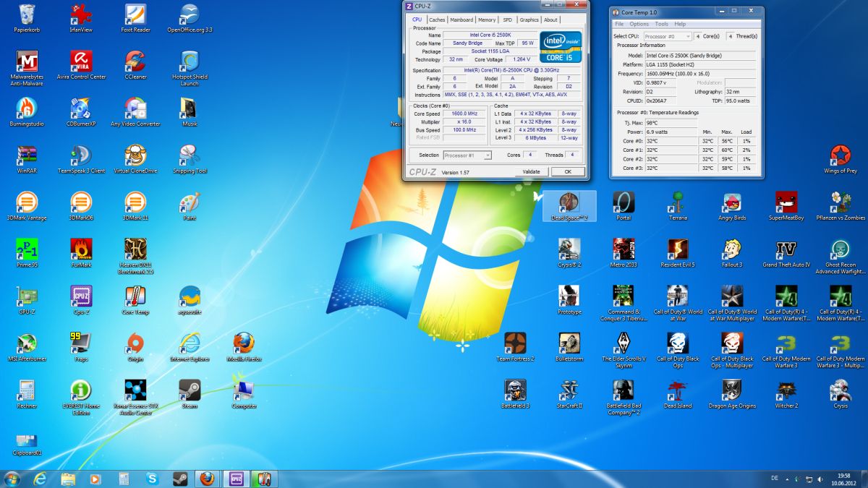The image size is (868, 488).
Task: Launch Battlefield 3 from the desktop
Action: pyautogui.click(x=515, y=394)
